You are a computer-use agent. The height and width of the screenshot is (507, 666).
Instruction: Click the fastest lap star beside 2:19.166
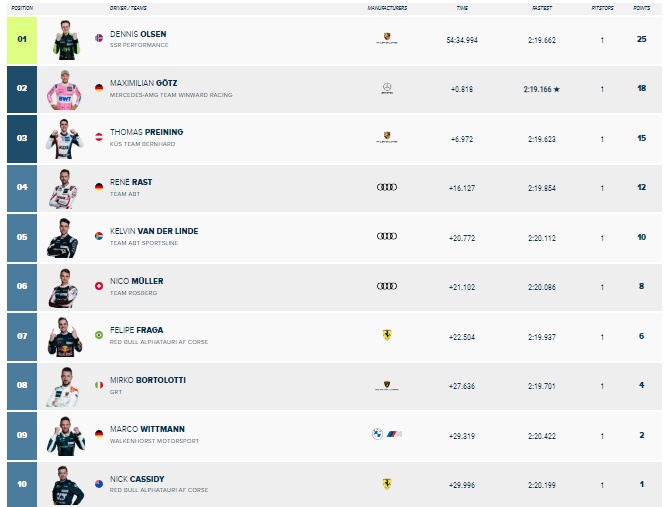coord(557,89)
